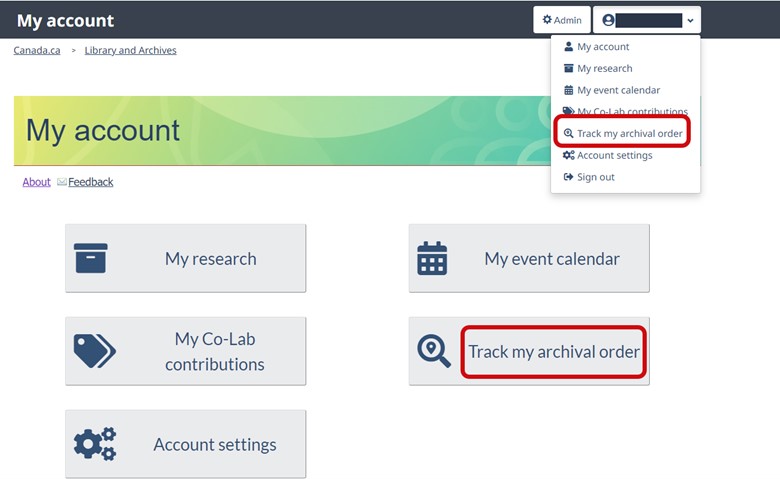Click the Feedback link

pos(90,182)
